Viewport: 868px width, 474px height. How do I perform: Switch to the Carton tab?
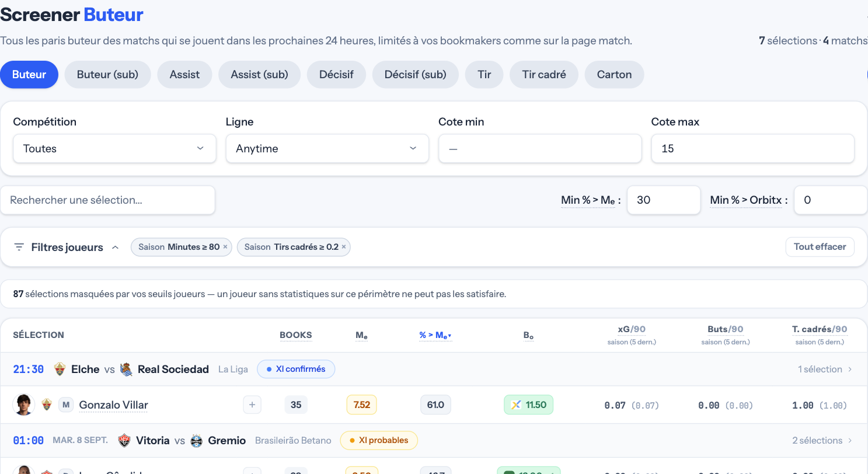tap(614, 75)
